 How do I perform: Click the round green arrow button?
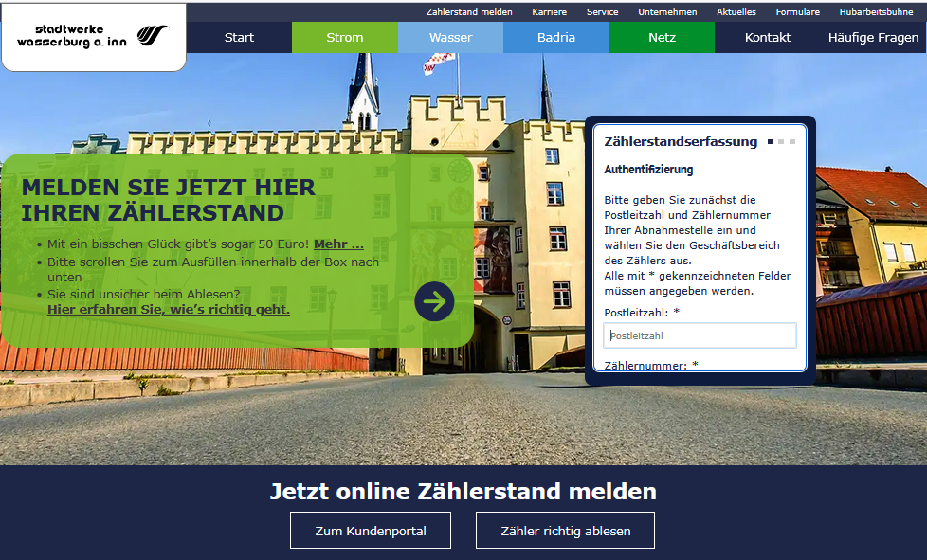coord(434,301)
